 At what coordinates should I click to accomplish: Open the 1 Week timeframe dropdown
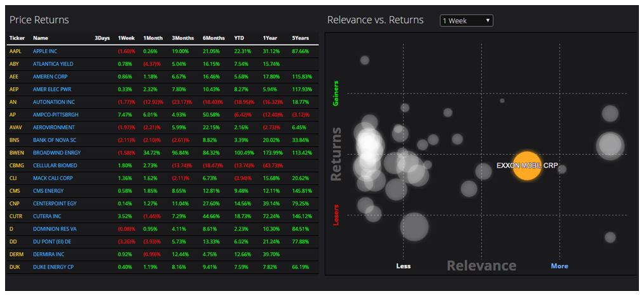tap(466, 20)
